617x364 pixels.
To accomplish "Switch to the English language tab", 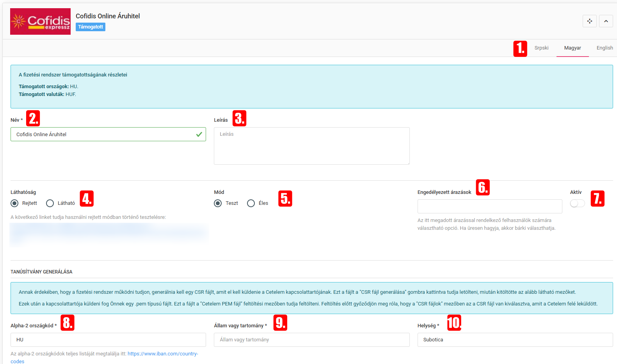I will click(x=604, y=48).
